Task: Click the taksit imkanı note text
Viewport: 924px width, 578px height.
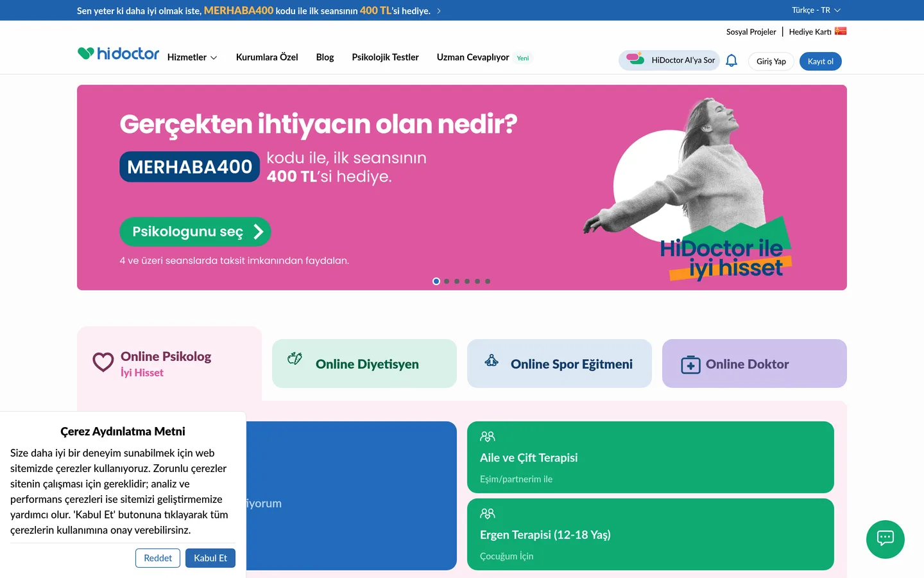Action: tap(234, 261)
